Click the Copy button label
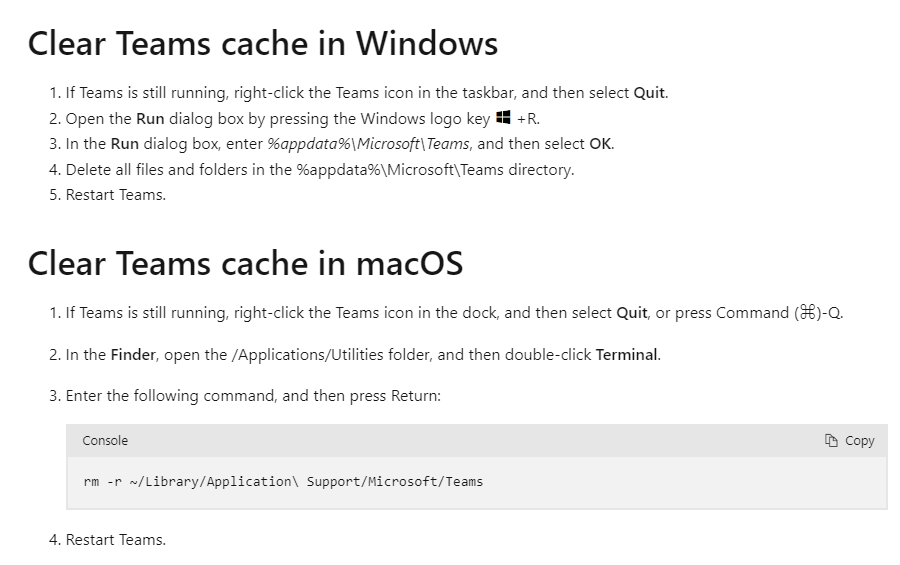900x565 pixels. [x=859, y=440]
